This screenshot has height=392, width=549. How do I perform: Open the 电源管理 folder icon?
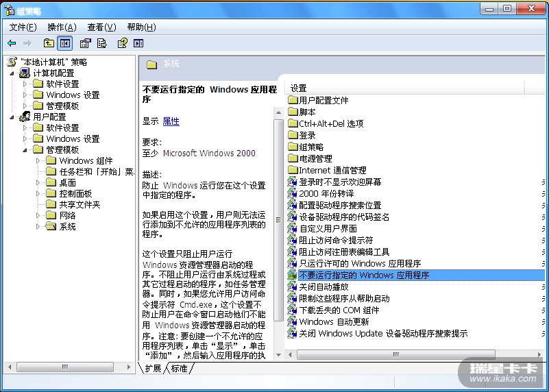[293, 158]
